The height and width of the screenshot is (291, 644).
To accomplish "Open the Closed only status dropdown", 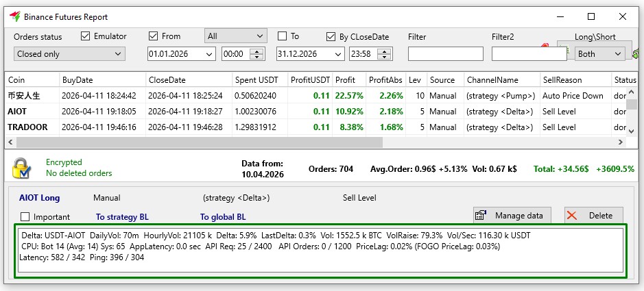I will [x=69, y=53].
